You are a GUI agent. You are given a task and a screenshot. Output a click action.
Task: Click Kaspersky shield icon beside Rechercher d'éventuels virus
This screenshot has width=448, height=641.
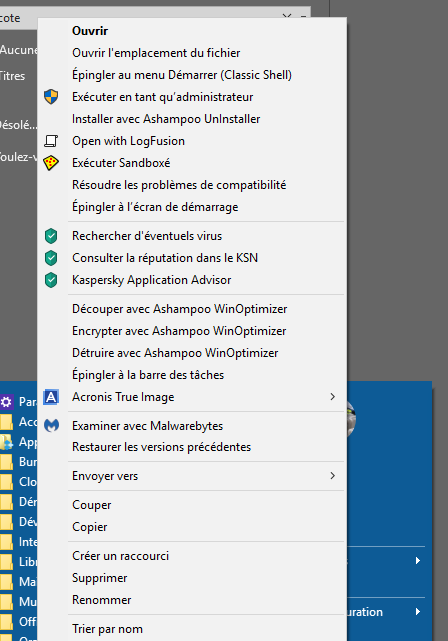pyautogui.click(x=51, y=236)
